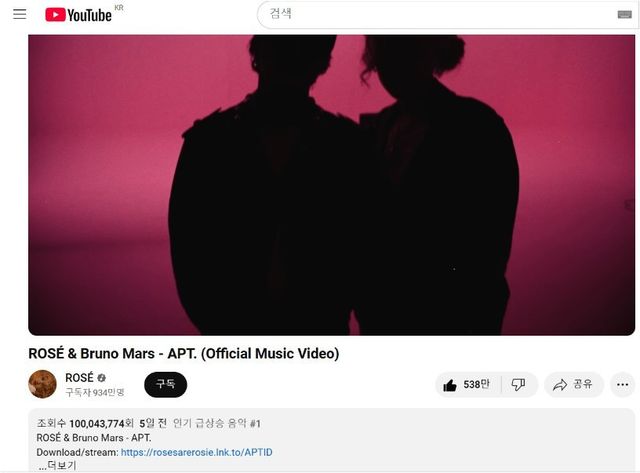Open the three-dot more actions menu
Screen dimensions: 640x473
coord(622,384)
